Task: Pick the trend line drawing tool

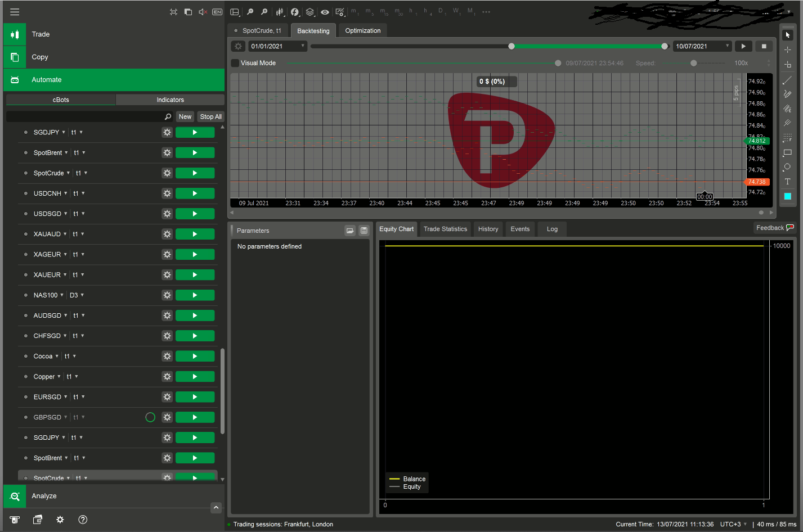Action: coord(787,80)
